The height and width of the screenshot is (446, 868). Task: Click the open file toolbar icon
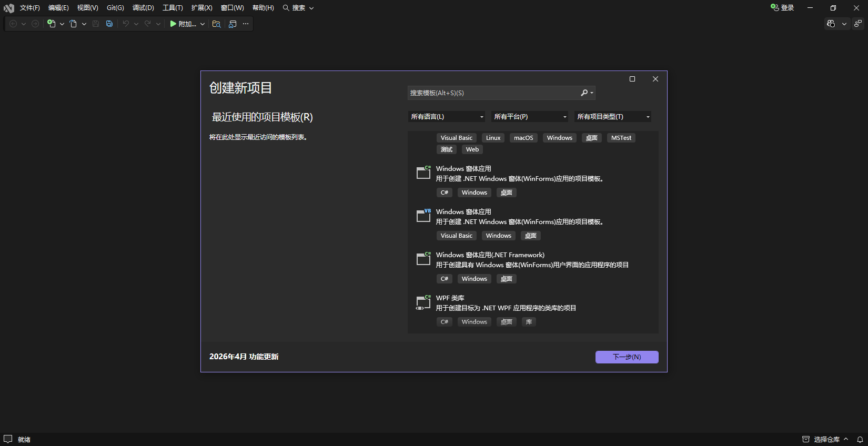(73, 24)
